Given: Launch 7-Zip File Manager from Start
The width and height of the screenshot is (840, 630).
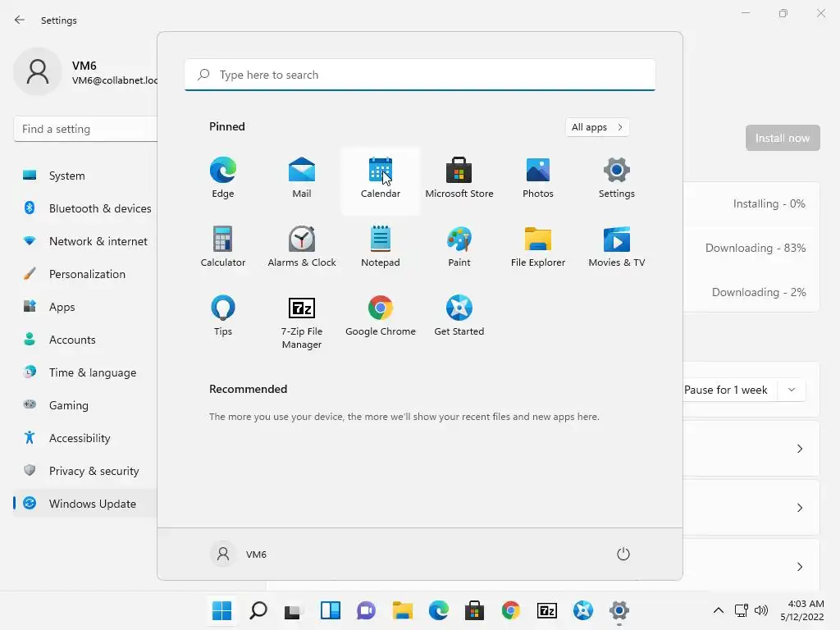Looking at the screenshot, I should (x=302, y=322).
